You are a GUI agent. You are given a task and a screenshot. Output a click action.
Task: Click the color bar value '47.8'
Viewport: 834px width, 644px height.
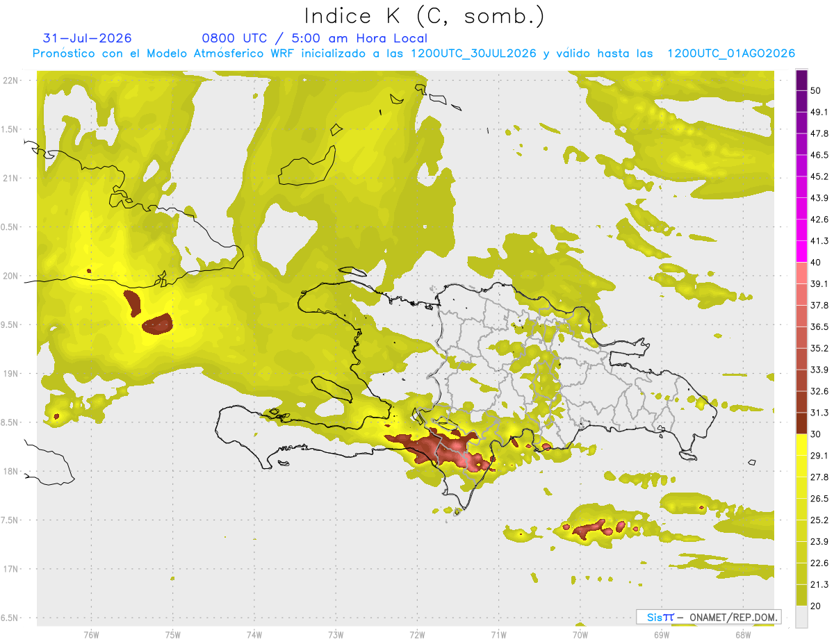pyautogui.click(x=819, y=133)
